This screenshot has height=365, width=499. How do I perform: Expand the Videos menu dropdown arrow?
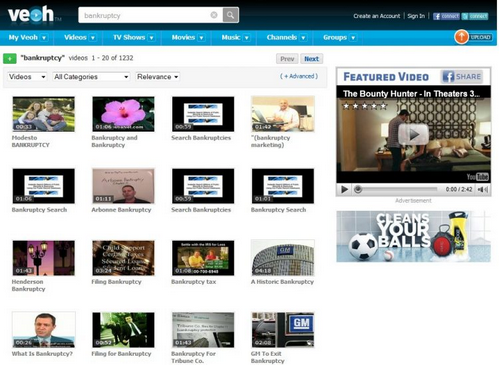pyautogui.click(x=93, y=38)
